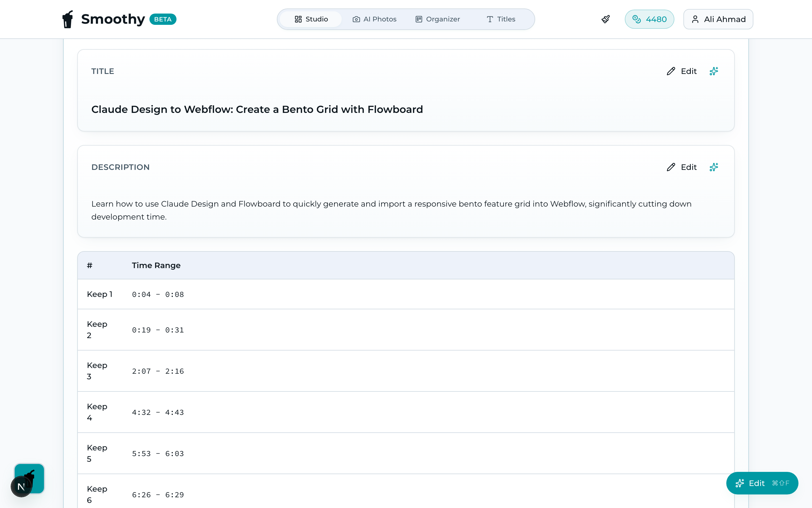
Task: Open the 4480 credits balance
Action: point(649,19)
